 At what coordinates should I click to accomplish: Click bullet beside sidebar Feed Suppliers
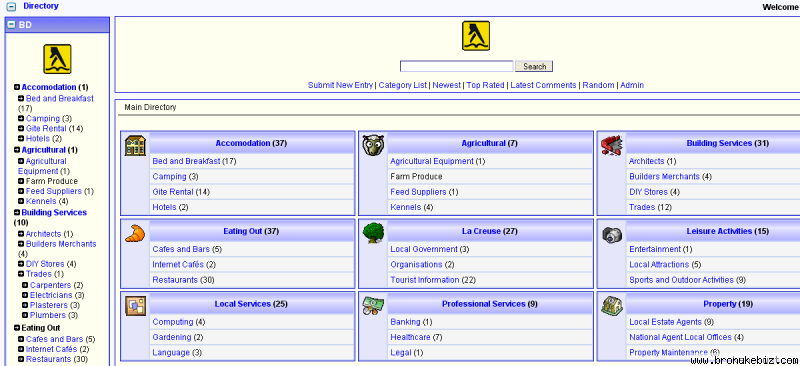(x=21, y=191)
